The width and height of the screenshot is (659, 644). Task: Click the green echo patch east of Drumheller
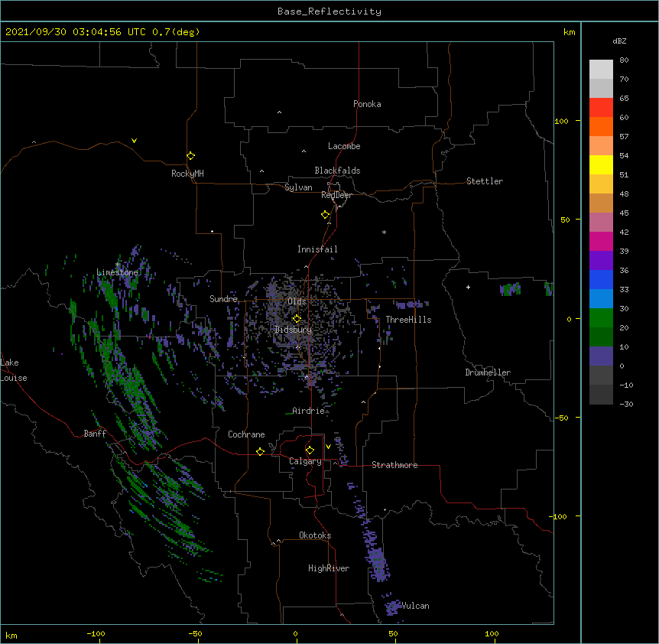[x=510, y=289]
